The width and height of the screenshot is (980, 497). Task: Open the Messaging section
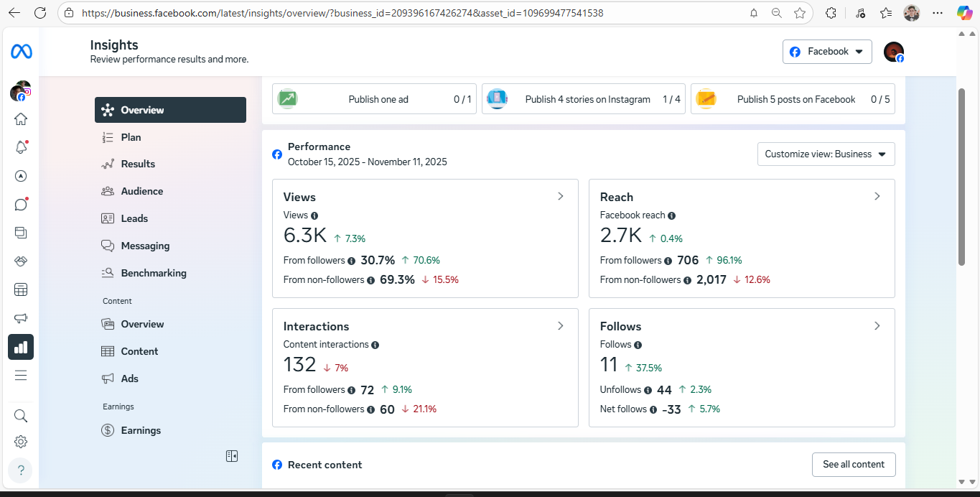pyautogui.click(x=170, y=246)
